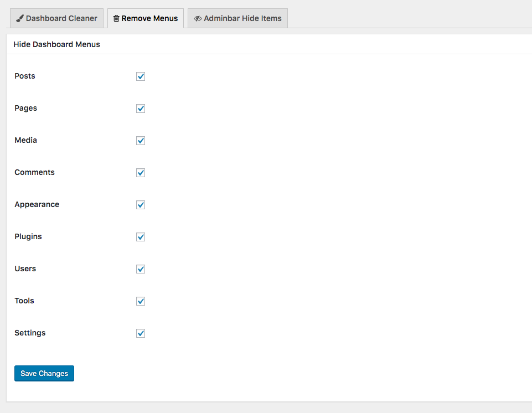Image resolution: width=532 pixels, height=413 pixels.
Task: Click the Settings label
Action: pos(30,333)
